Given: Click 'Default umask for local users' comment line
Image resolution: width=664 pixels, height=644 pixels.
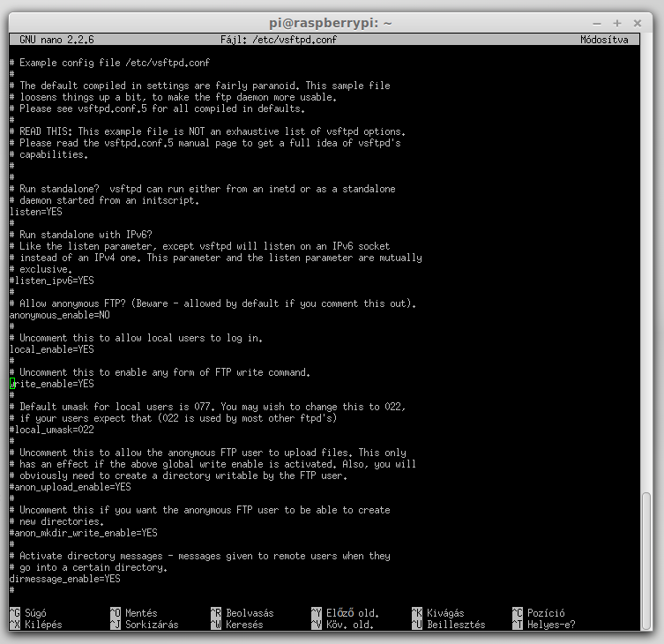Looking at the screenshot, I should pos(207,407).
